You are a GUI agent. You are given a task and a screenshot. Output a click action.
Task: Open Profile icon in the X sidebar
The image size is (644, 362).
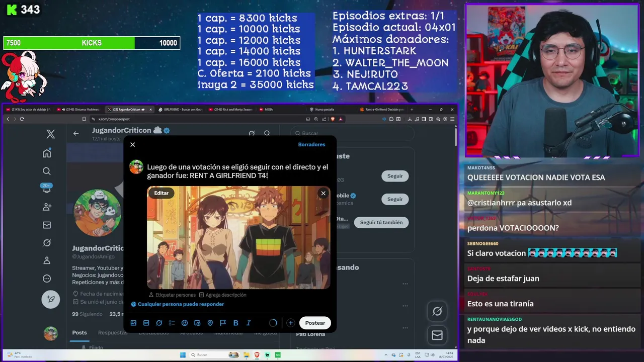click(x=47, y=260)
